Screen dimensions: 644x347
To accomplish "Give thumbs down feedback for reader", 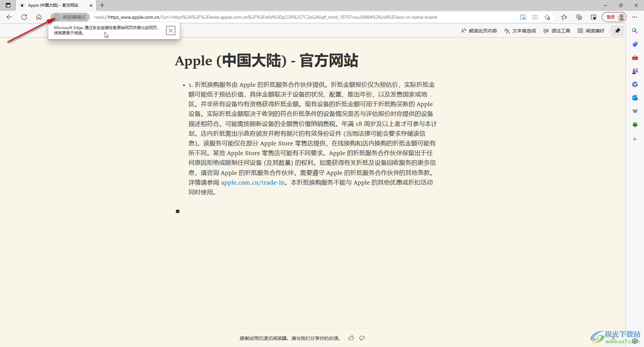I will [362, 338].
